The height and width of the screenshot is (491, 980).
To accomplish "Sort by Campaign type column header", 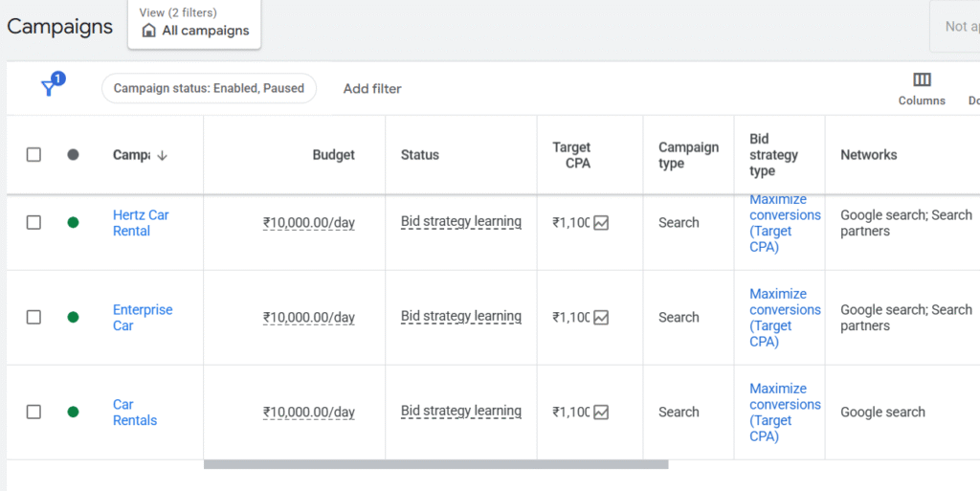I will point(689,156).
